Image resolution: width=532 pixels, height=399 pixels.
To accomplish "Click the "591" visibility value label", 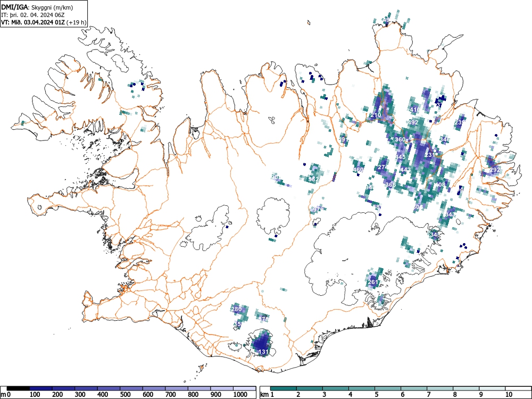I will coord(343,139).
